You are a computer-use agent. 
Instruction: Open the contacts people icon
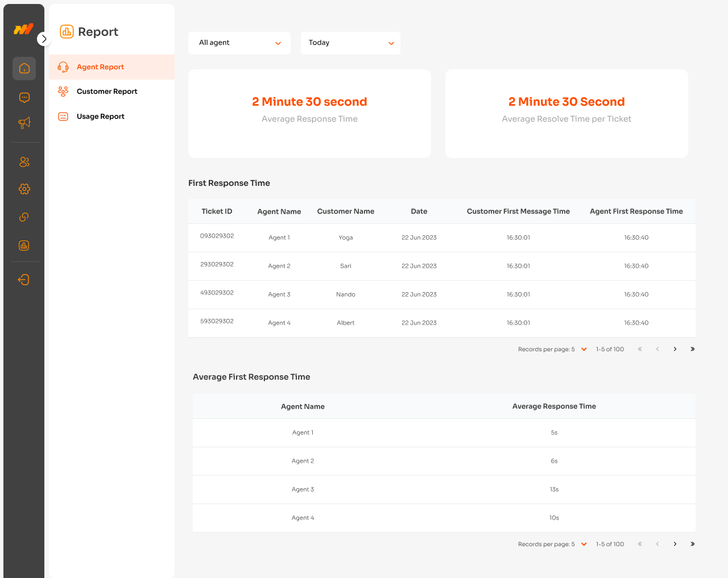pos(24,162)
